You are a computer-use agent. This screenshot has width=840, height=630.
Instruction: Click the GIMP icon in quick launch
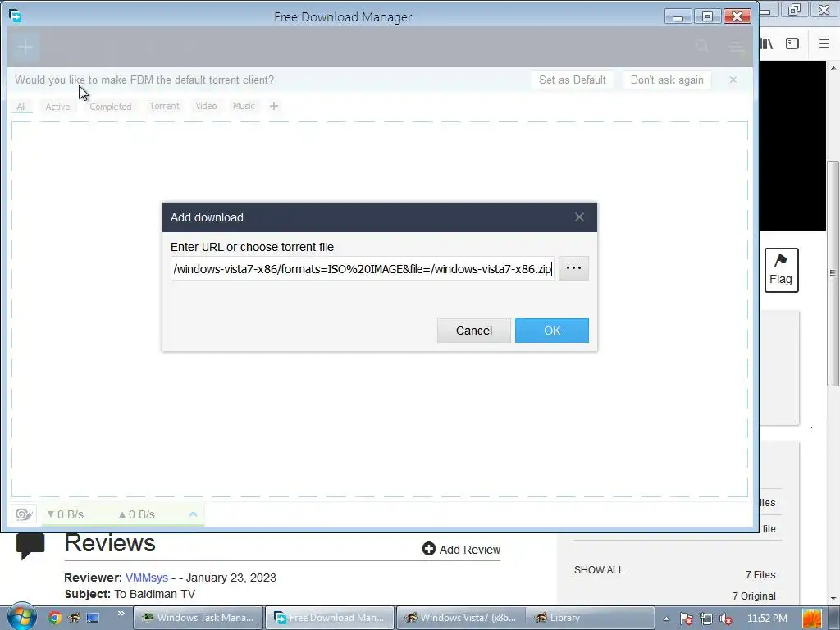[73, 618]
